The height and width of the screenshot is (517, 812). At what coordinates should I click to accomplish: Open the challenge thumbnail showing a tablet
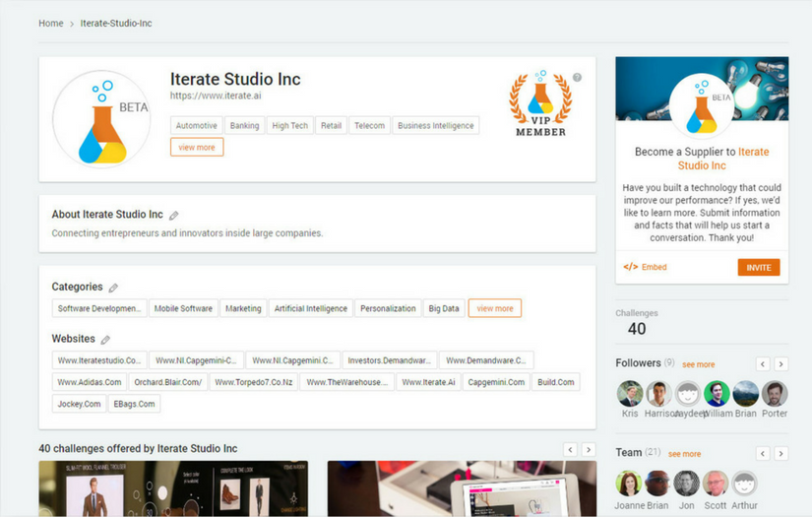pos(462,488)
